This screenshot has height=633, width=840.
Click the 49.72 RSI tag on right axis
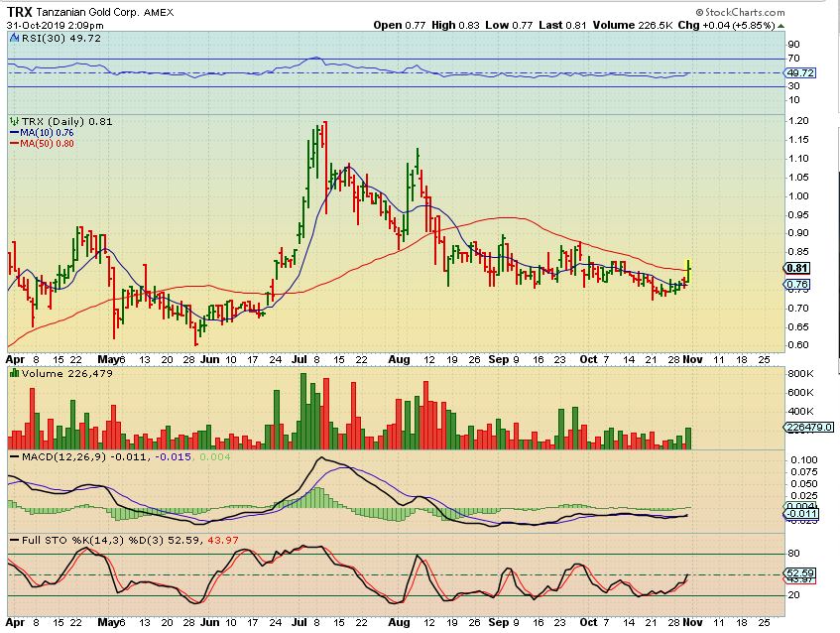(x=800, y=72)
